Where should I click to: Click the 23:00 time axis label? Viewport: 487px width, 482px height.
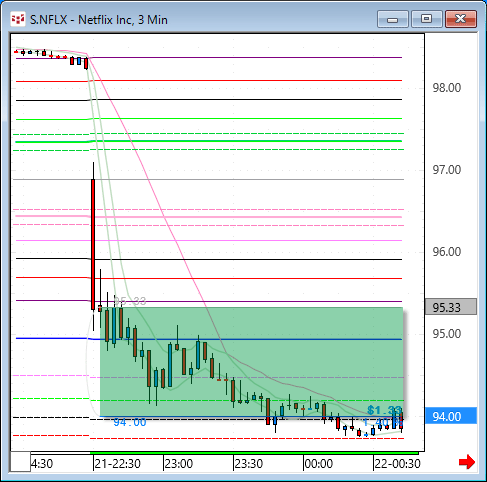[179, 464]
